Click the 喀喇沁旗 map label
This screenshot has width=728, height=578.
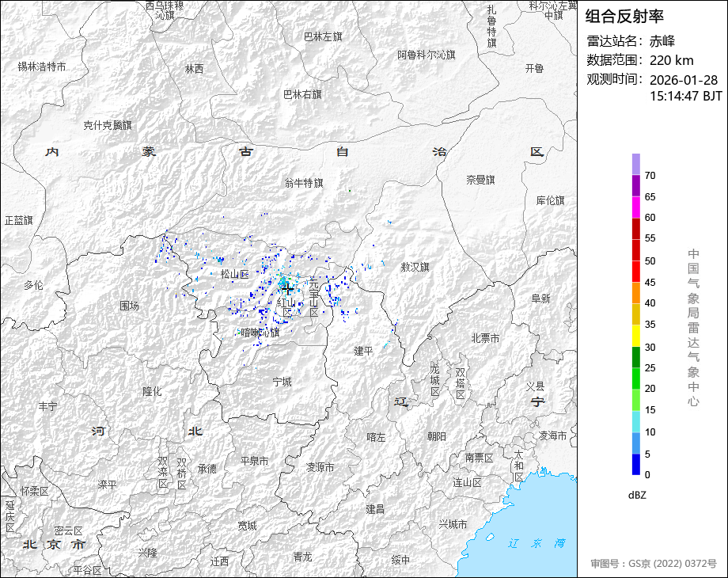click(260, 333)
